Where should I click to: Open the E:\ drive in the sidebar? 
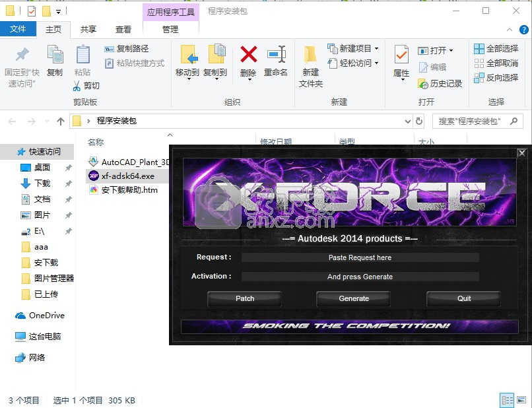click(x=40, y=231)
